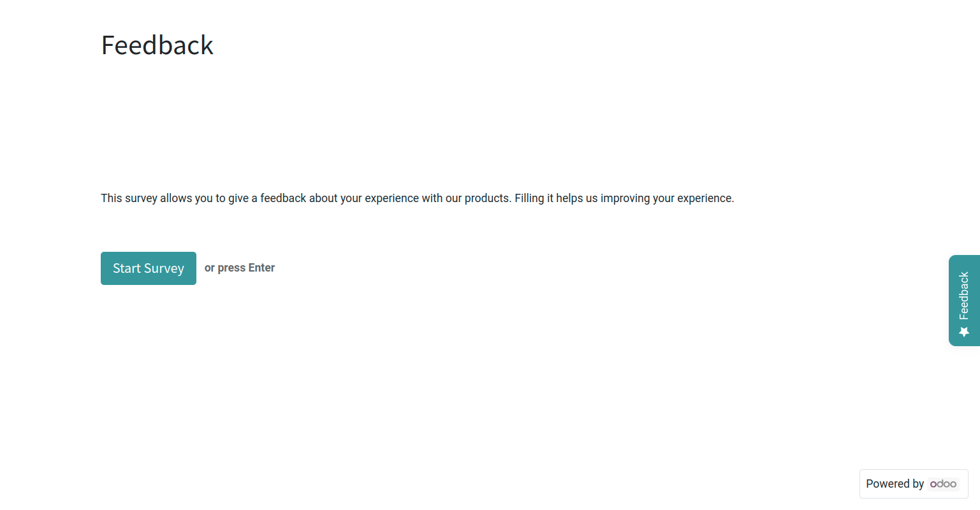The width and height of the screenshot is (980, 510).
Task: Click the survey description paragraph
Action: click(x=418, y=198)
